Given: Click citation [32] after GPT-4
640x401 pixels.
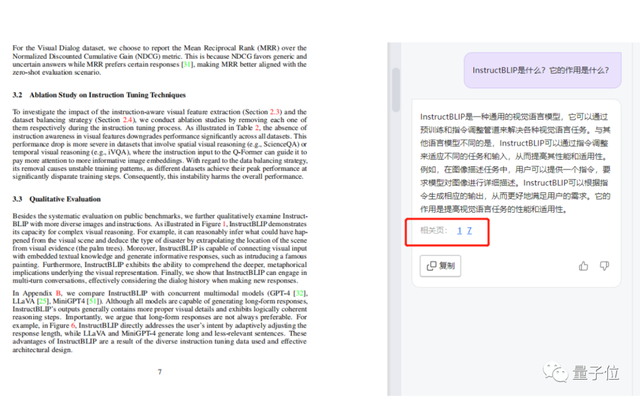Looking at the screenshot, I should pos(300,293).
